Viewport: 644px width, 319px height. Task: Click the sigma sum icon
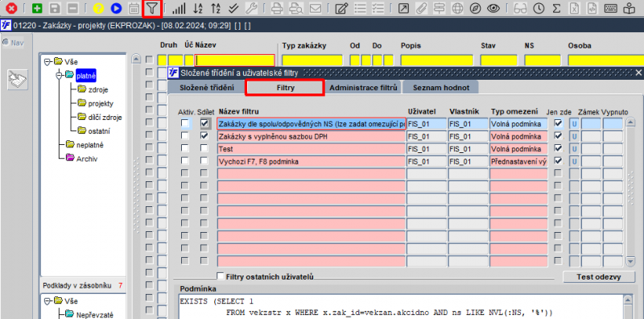point(556,8)
